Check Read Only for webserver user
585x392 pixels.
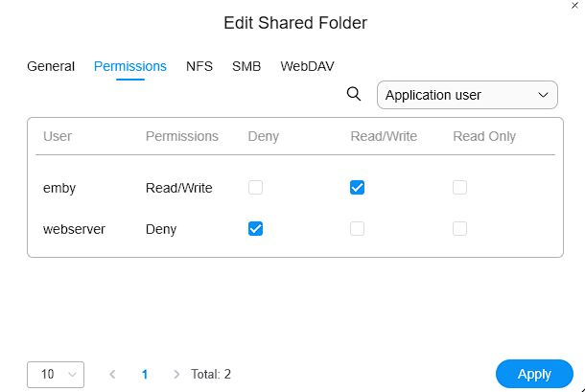[459, 229]
